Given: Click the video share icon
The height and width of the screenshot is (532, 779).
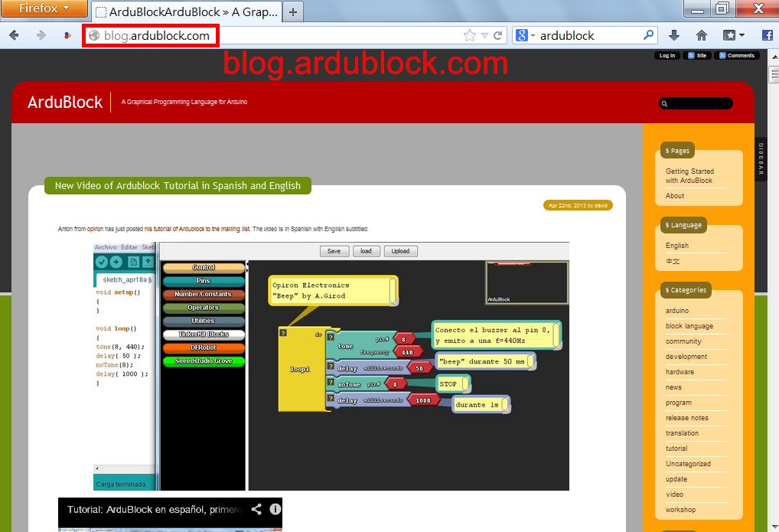Looking at the screenshot, I should [x=256, y=508].
